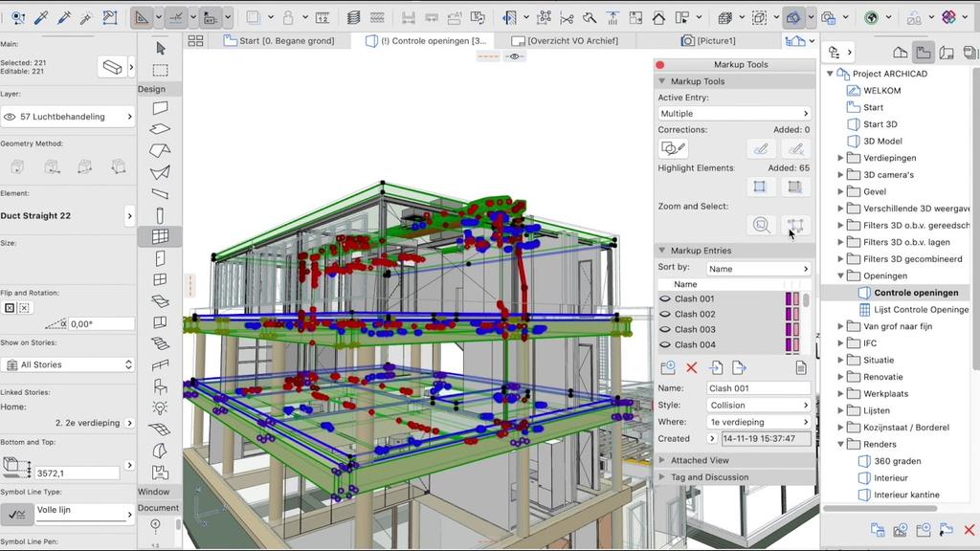Screen dimensions: 980x551
Task: Switch to Picture1 tab
Action: point(708,40)
